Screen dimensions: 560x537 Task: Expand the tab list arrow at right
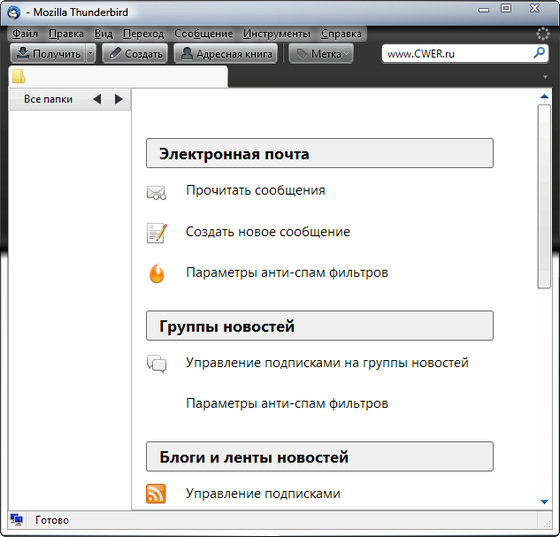(x=545, y=77)
